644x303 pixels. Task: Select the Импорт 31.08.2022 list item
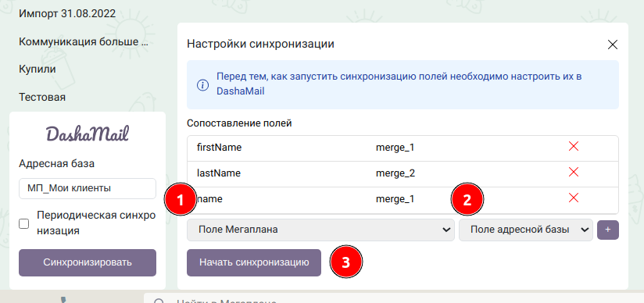pyautogui.click(x=67, y=13)
